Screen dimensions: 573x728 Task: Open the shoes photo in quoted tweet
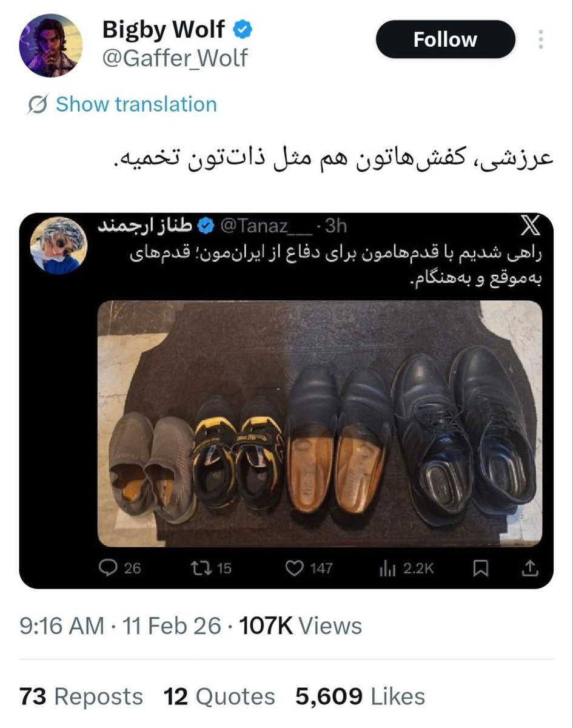pos(320,423)
